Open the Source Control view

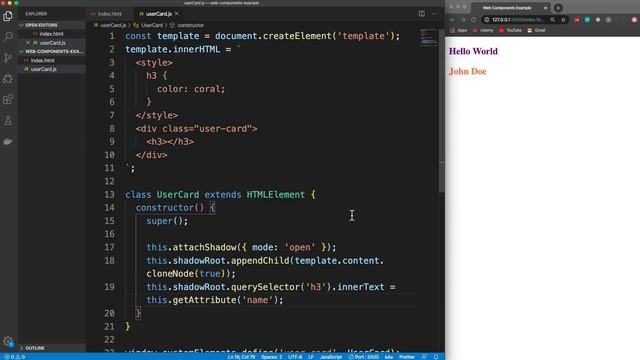[8, 58]
